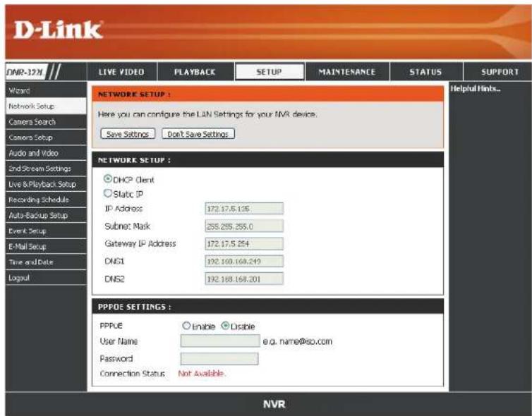This screenshot has height=416, width=532.
Task: Open the Live Video tab
Action: coord(121,72)
